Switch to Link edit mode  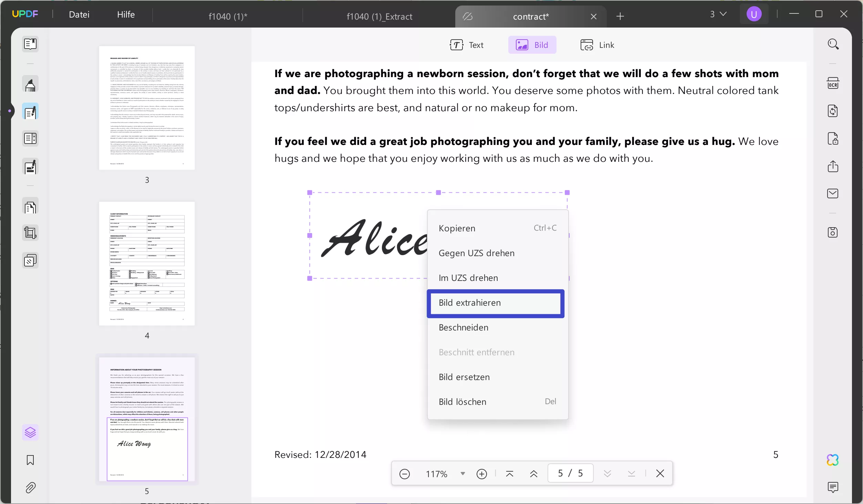pyautogui.click(x=597, y=45)
